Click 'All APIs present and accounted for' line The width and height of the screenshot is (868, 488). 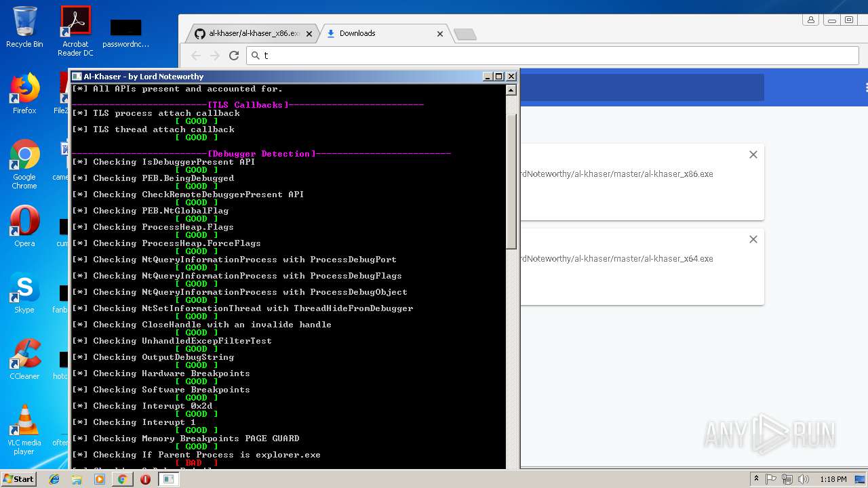177,89
